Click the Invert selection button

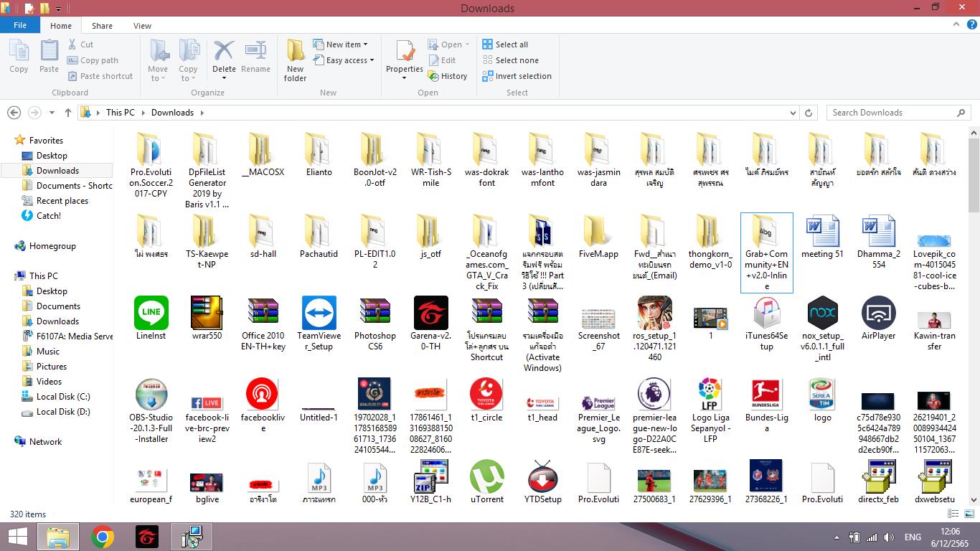pyautogui.click(x=517, y=76)
